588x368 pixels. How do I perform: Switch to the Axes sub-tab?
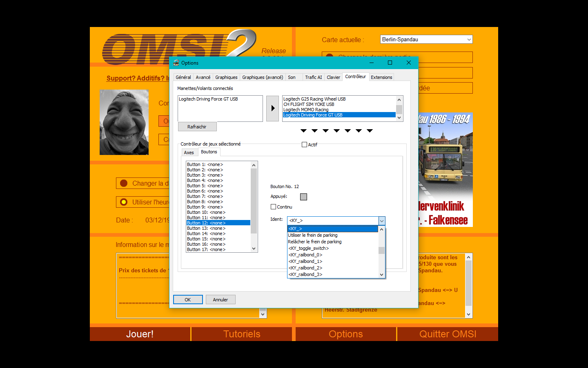click(189, 153)
